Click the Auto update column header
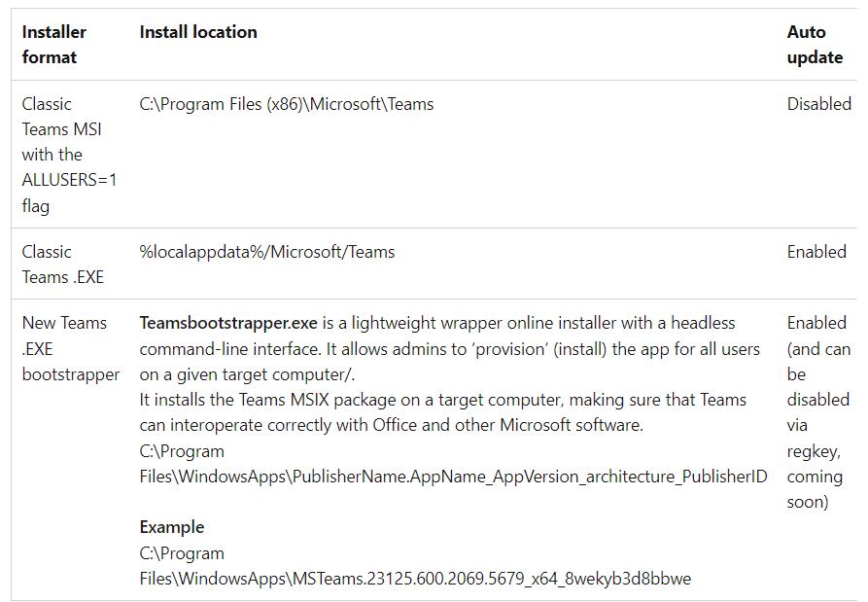Viewport: 868px width, 602px height. tap(815, 45)
